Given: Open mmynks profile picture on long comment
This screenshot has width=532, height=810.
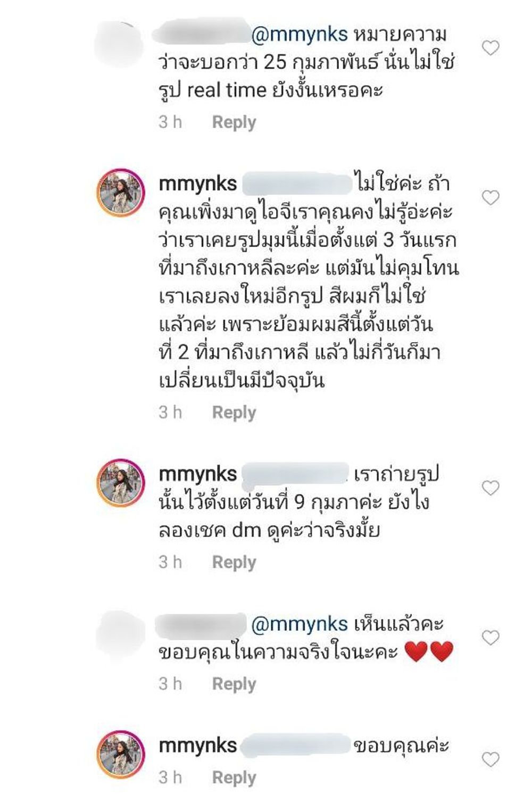Looking at the screenshot, I should click(x=121, y=193).
